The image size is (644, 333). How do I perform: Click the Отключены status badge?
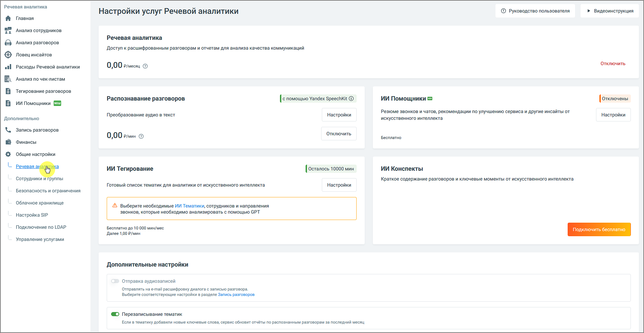pos(615,99)
